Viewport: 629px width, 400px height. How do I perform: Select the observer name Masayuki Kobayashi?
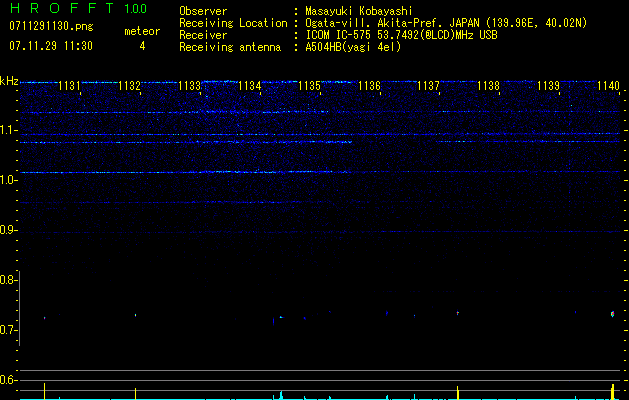click(x=359, y=10)
